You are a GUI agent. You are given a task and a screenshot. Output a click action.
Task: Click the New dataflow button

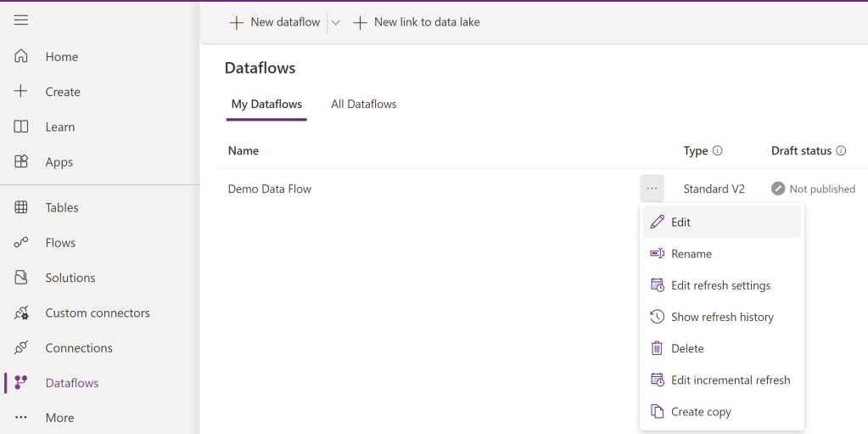pyautogui.click(x=275, y=23)
